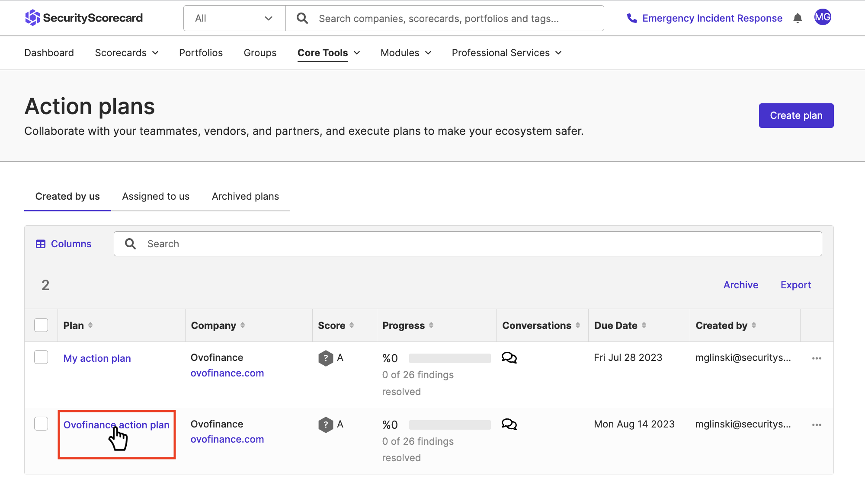Click the plan count number 2
This screenshot has height=504, width=865.
pyautogui.click(x=45, y=285)
